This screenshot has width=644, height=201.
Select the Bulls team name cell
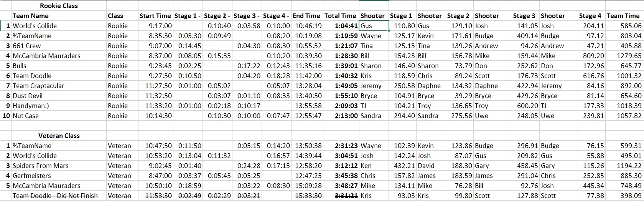click(59, 66)
